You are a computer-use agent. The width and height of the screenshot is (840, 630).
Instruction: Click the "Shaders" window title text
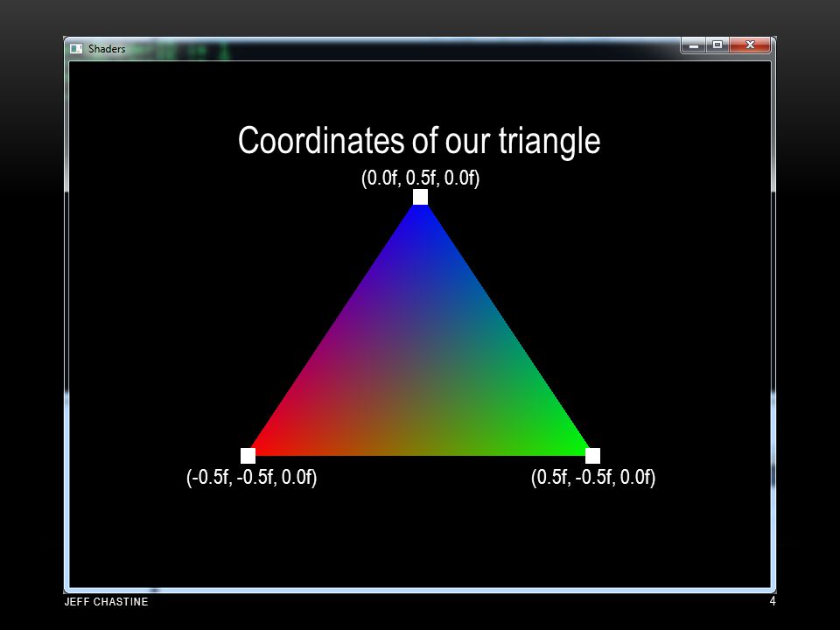[x=107, y=49]
